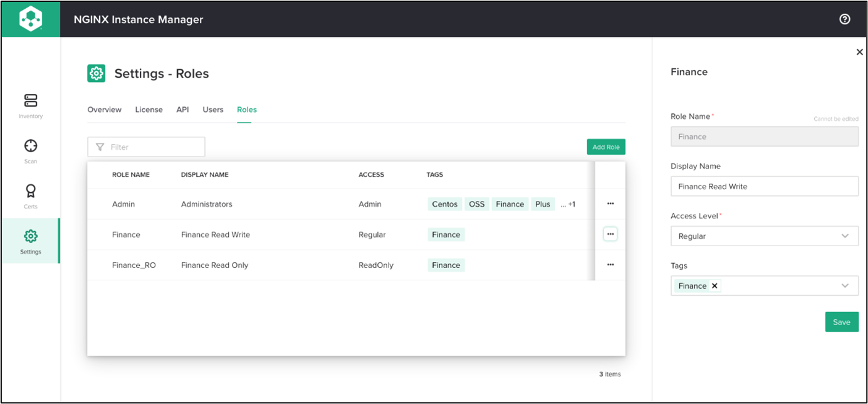The height and width of the screenshot is (404, 868).
Task: Click the NGINX hexagon logo icon
Action: tap(31, 19)
